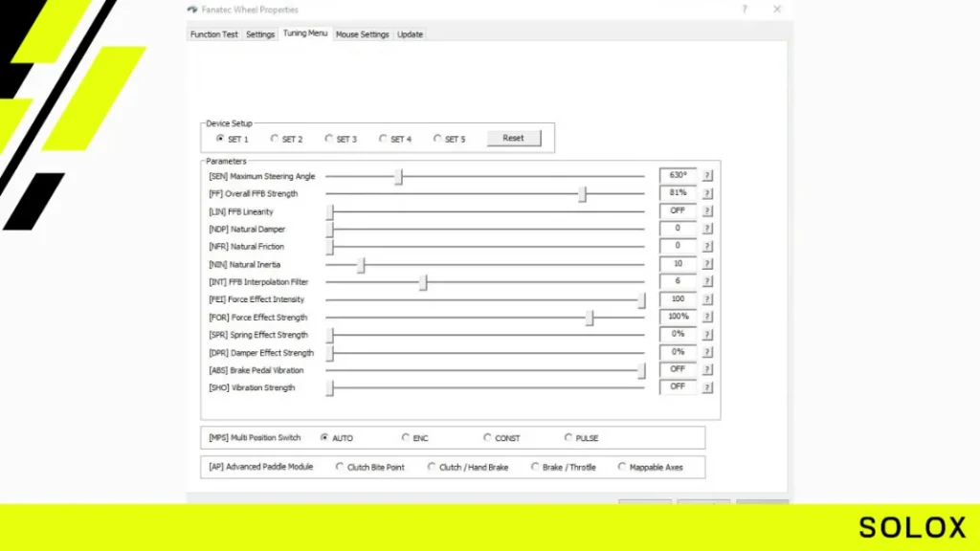Click the Overall FFB Strength value field
The image size is (980, 551).
tap(679, 193)
